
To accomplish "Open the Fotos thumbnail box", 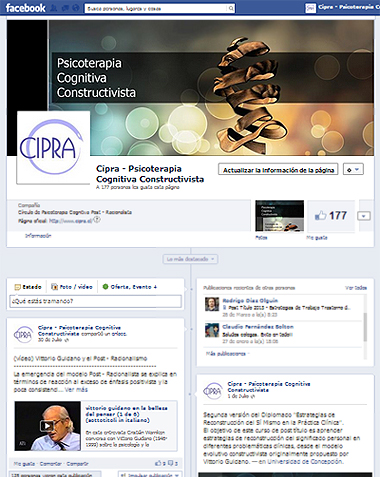I will tap(279, 216).
